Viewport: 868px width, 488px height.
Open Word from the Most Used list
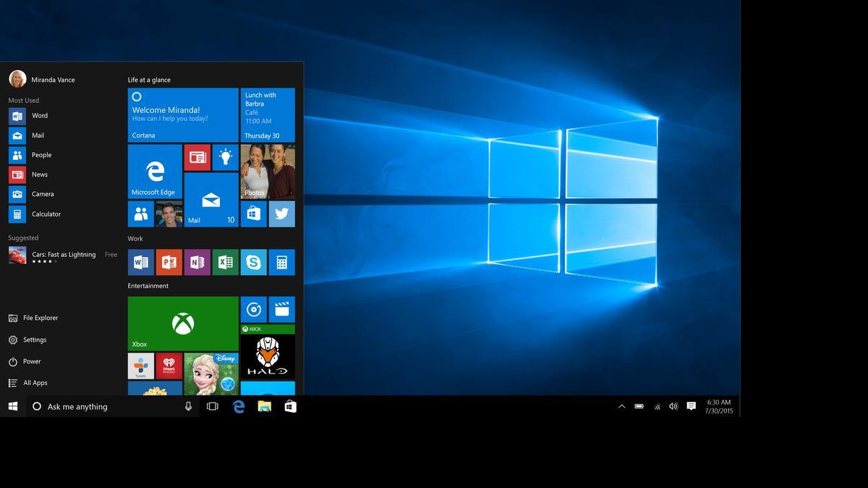click(64, 116)
